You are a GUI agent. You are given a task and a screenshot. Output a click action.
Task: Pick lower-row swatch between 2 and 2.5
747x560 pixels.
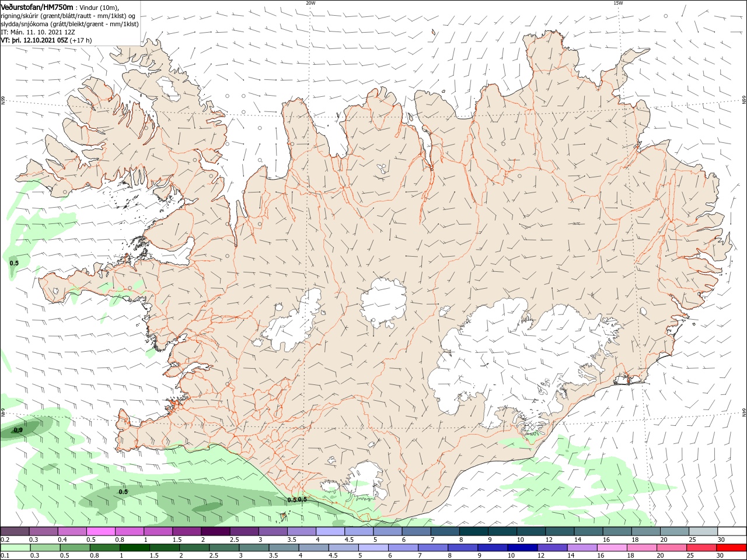pyautogui.click(x=194, y=548)
